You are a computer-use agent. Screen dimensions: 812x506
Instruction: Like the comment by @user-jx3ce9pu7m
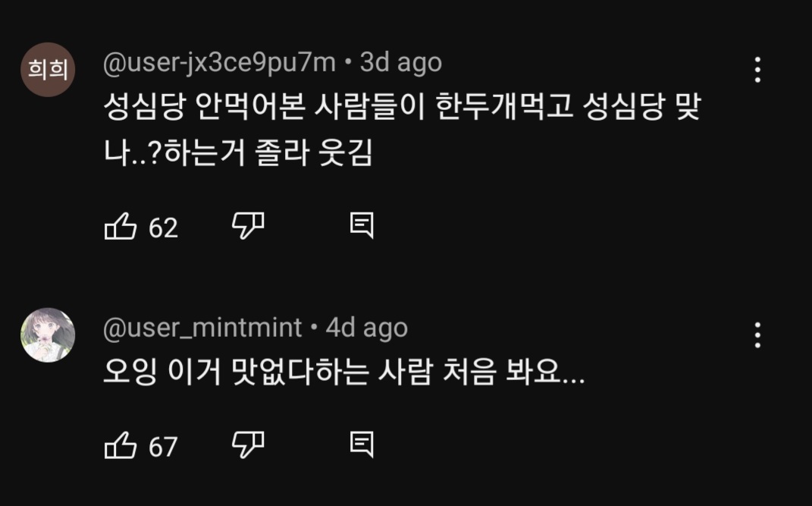pyautogui.click(x=120, y=226)
